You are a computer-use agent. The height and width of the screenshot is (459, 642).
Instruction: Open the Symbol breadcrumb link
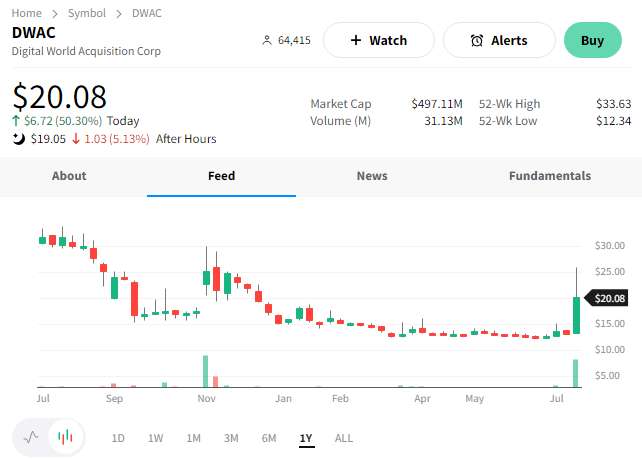point(87,13)
